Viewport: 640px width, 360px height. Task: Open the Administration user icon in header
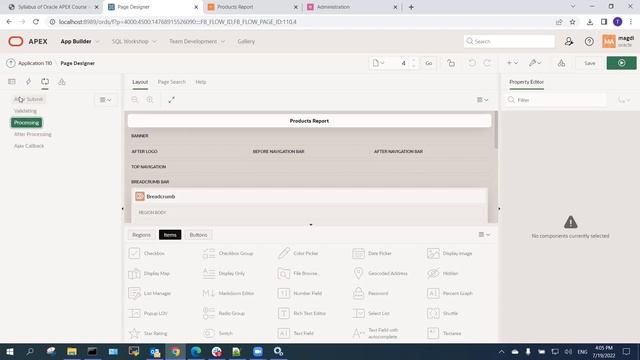point(569,41)
